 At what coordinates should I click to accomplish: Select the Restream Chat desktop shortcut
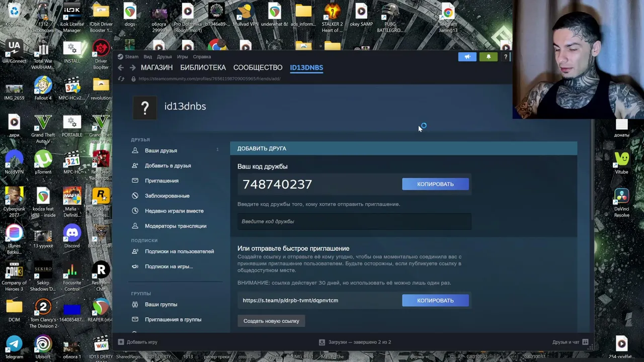101,277
